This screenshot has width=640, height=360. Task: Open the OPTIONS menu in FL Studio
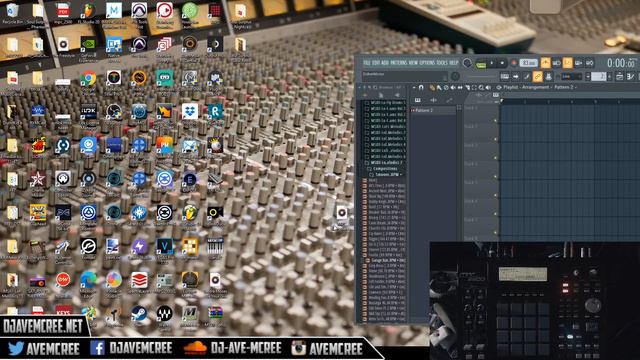(427, 63)
